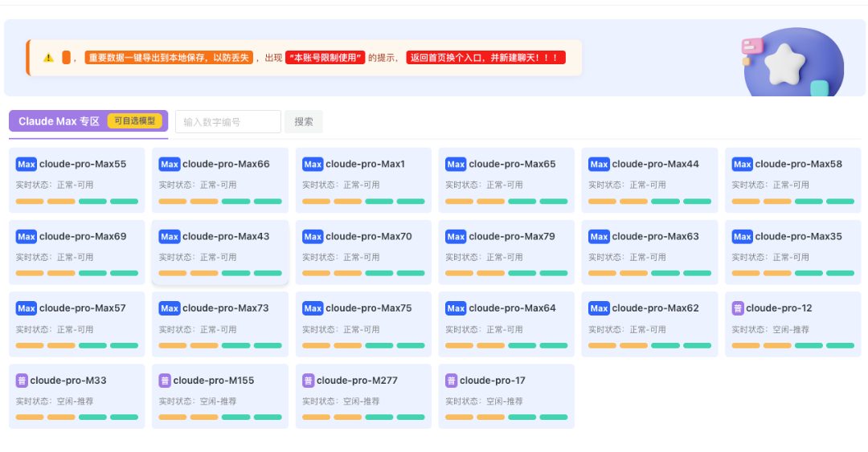Click the 可自选模型 yellow tag
The image size is (868, 452).
[x=134, y=120]
